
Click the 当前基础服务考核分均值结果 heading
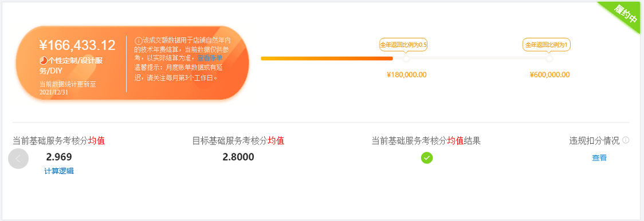(426, 141)
